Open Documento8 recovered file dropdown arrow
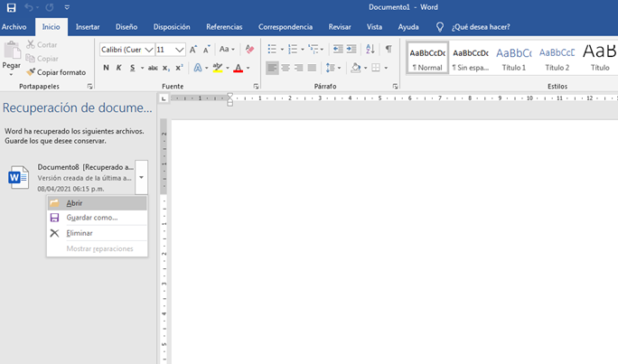618x364 pixels. pos(141,177)
